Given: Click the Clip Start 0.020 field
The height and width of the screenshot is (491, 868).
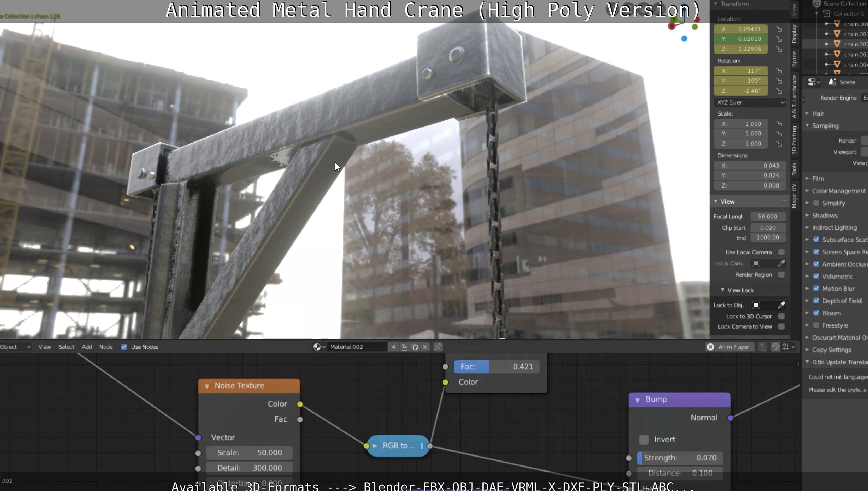Looking at the screenshot, I should coord(768,228).
